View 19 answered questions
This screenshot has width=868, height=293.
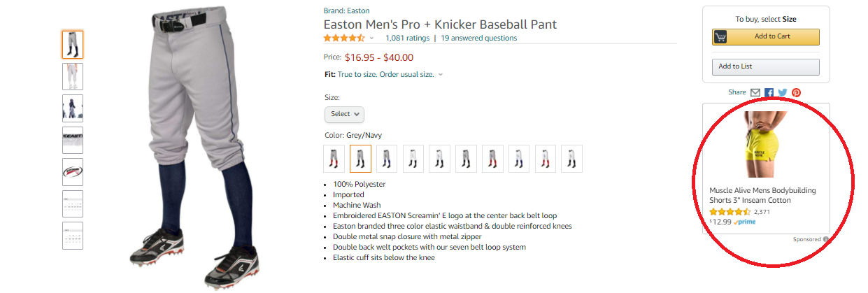click(478, 38)
